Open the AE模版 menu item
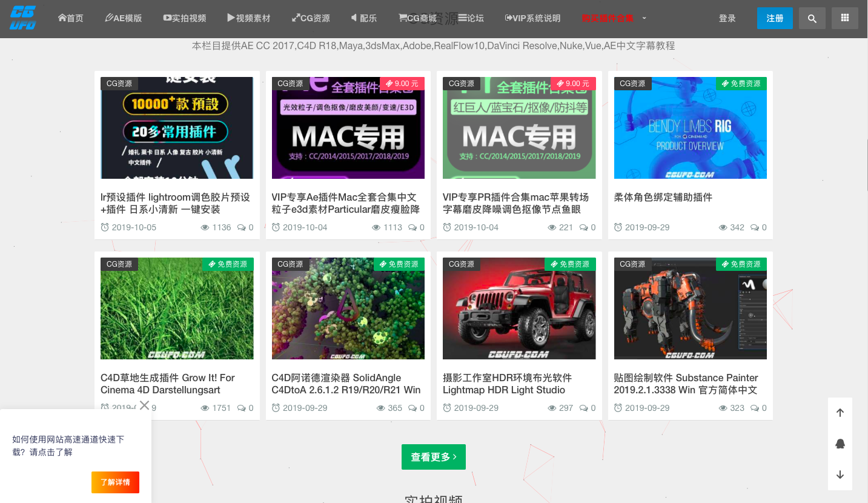This screenshot has width=868, height=503. (123, 18)
